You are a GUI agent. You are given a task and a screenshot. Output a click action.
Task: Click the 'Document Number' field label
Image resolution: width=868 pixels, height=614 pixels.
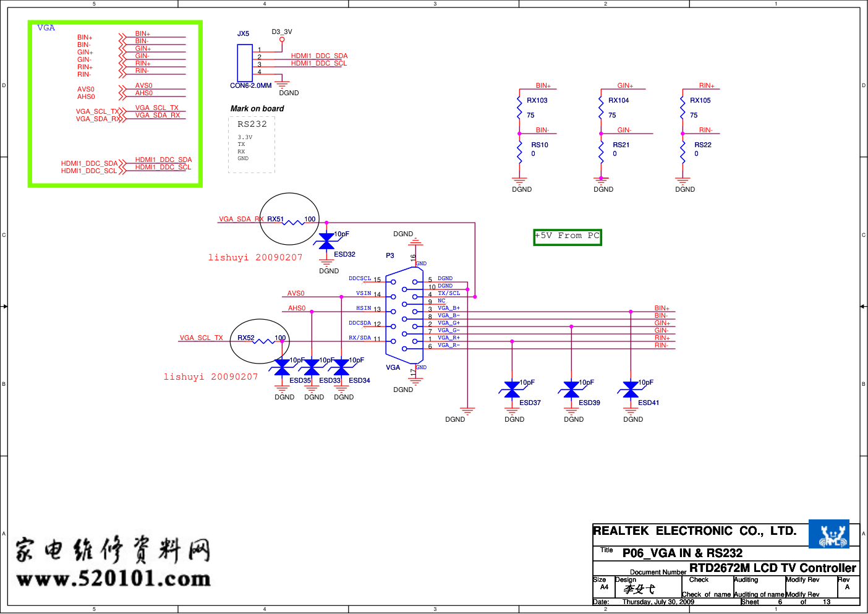[658, 573]
